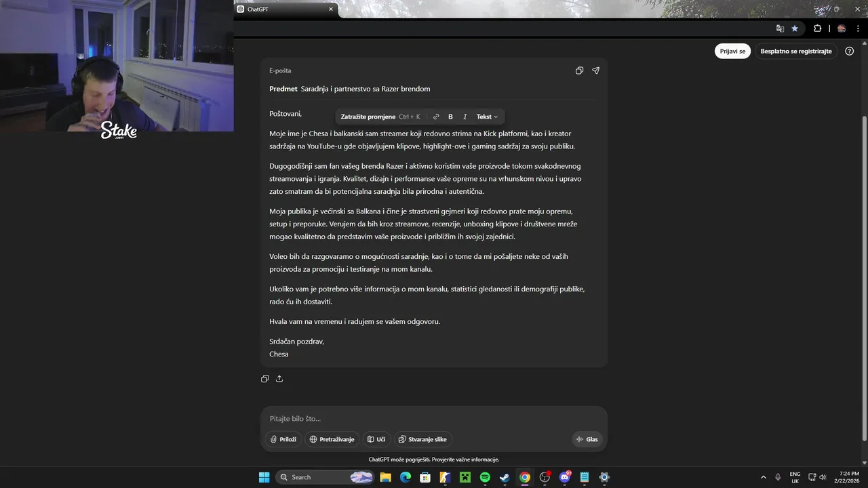
Task: Open Spotify from the taskbar
Action: pos(485,477)
